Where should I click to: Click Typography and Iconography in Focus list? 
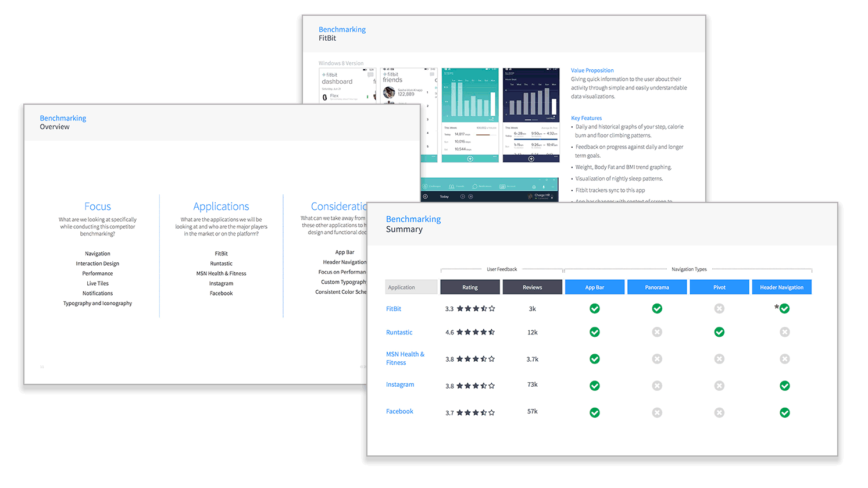point(98,303)
